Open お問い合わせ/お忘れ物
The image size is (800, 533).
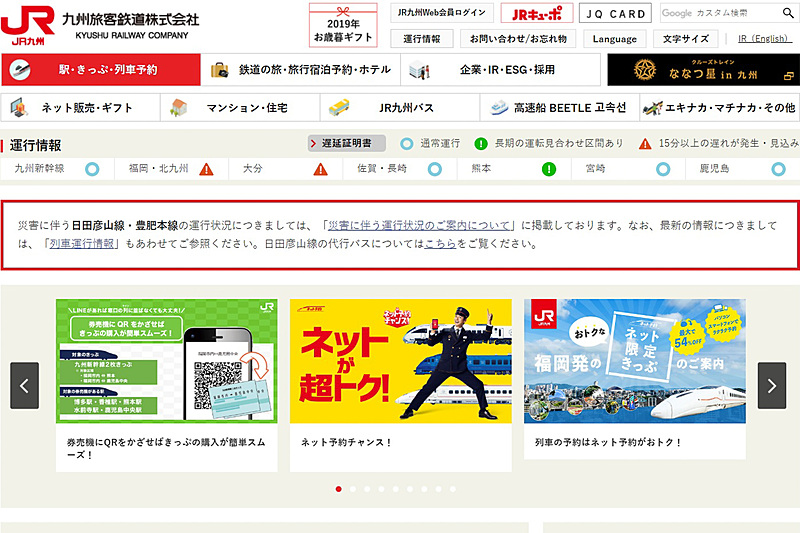pos(518,39)
